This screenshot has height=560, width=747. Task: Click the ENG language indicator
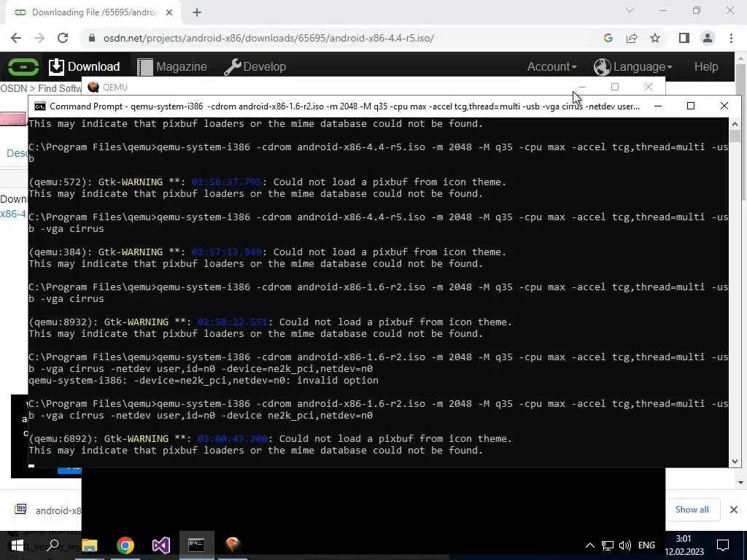click(646, 545)
